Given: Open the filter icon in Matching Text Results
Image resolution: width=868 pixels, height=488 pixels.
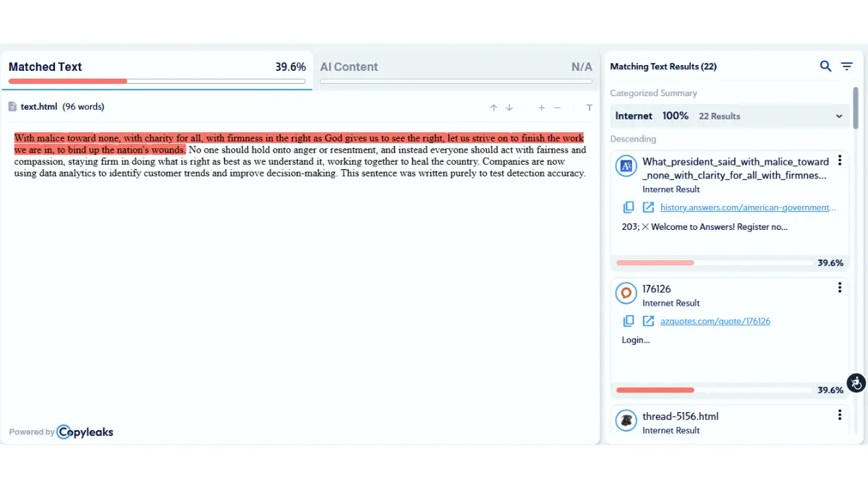Looking at the screenshot, I should tap(846, 66).
